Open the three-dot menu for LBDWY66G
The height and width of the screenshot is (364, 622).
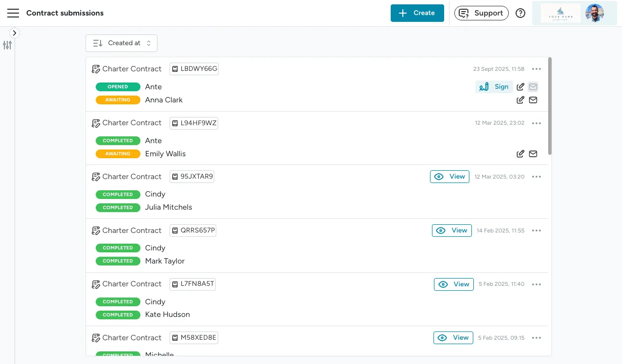click(x=536, y=68)
